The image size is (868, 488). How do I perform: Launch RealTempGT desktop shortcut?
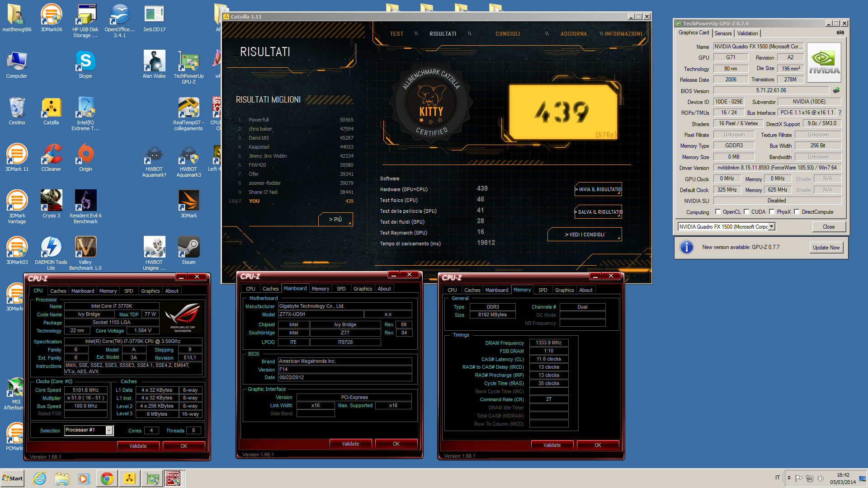pos(189,114)
